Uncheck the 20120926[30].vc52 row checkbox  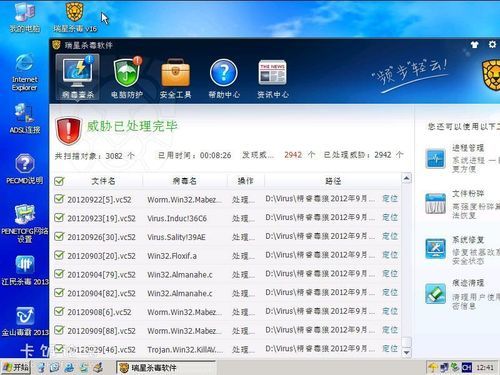tap(59, 237)
